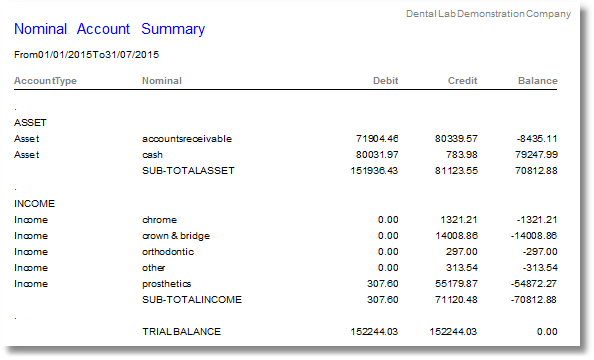
Task: Select other credit 313.54
Action: coord(461,268)
